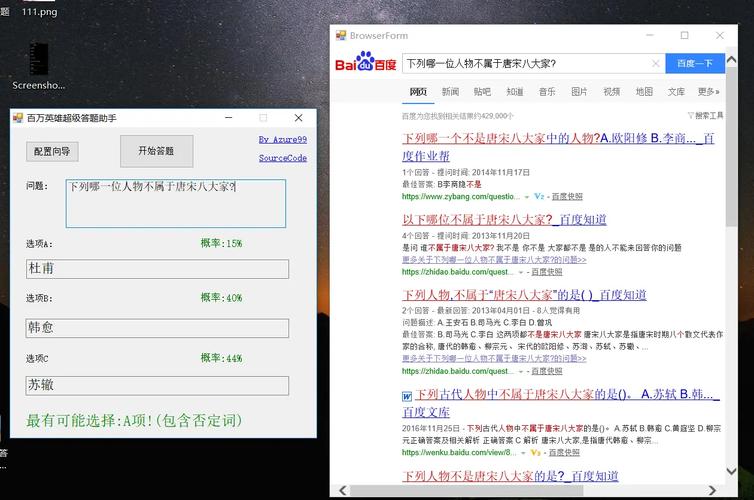This screenshot has height=500, width=754.
Task: Expand arrow next to wenku.baidu.com URL
Action: pyautogui.click(x=523, y=453)
